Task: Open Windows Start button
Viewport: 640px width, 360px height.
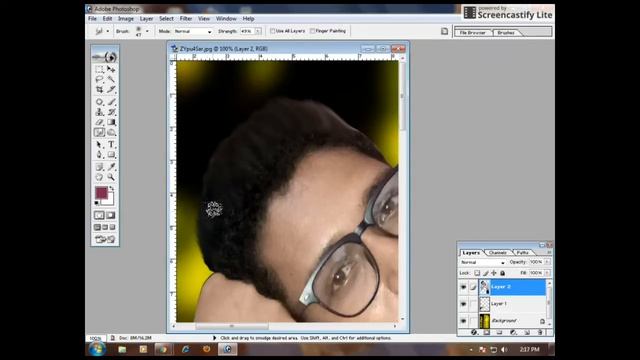Action: click(97, 349)
